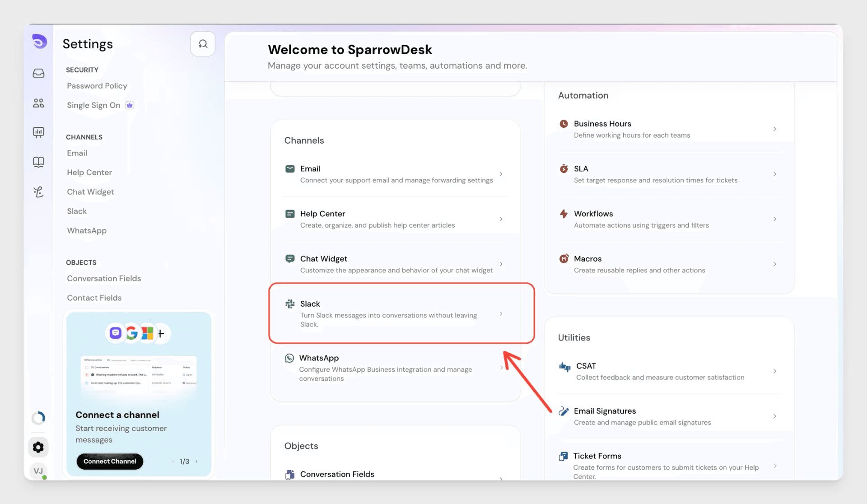This screenshot has height=504, width=867.
Task: Select Chat Widget in sidebar channels
Action: coord(90,192)
